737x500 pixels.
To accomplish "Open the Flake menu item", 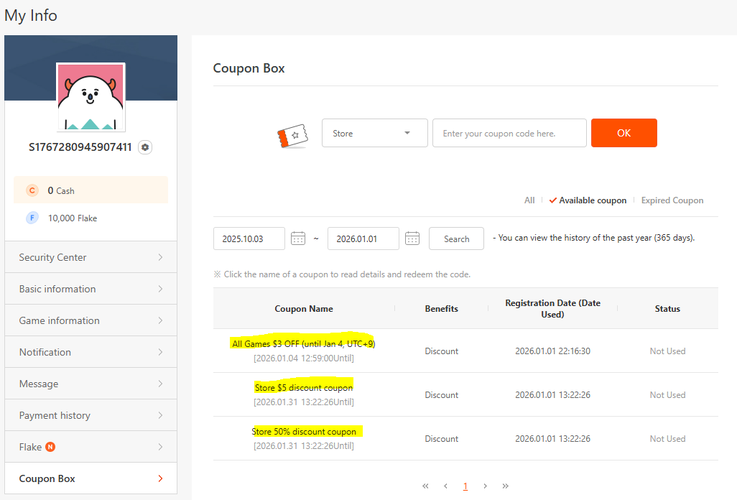I will click(x=91, y=447).
